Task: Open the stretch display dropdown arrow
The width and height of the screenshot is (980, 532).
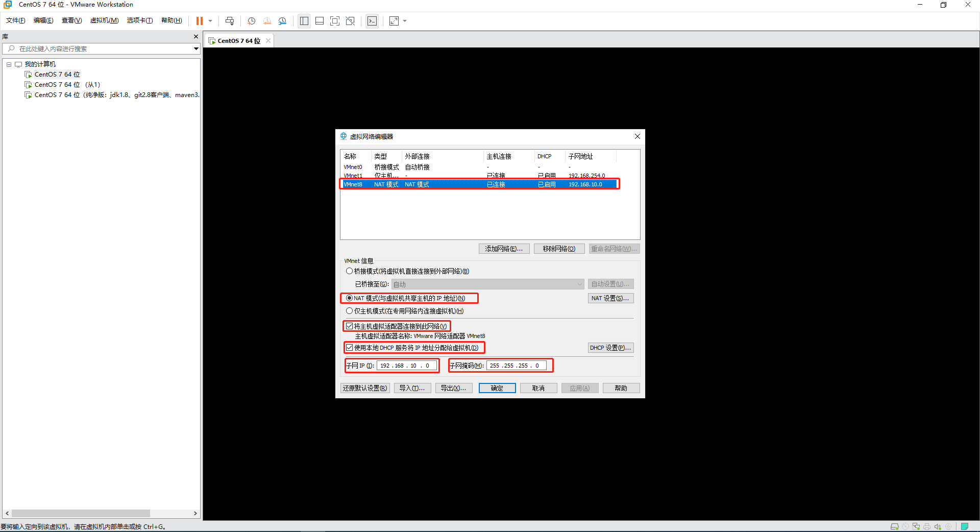Action: pos(405,21)
